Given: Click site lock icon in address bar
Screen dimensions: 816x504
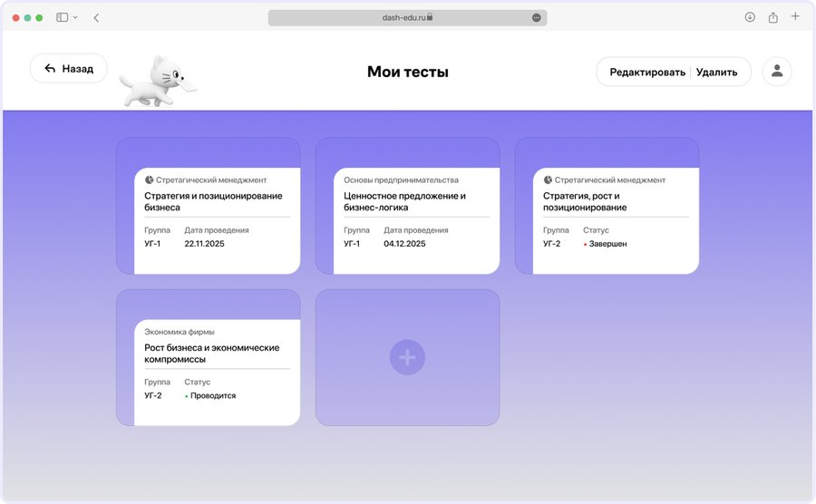Looking at the screenshot, I should pos(430,17).
